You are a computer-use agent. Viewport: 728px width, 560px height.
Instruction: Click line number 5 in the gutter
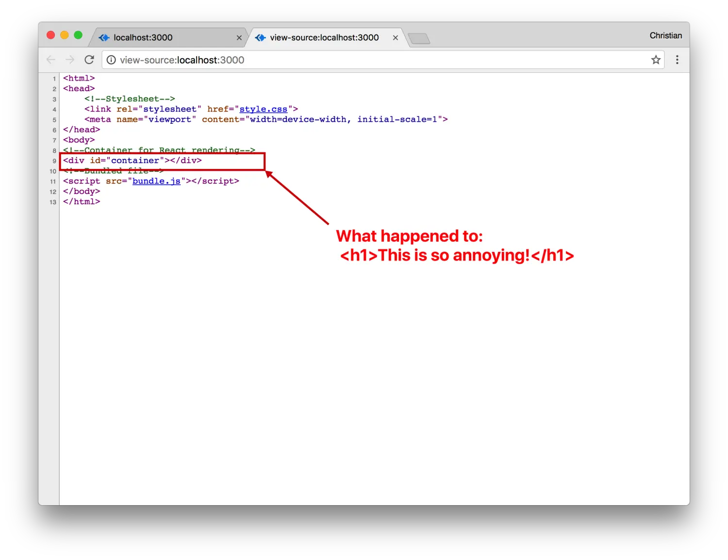(54, 120)
